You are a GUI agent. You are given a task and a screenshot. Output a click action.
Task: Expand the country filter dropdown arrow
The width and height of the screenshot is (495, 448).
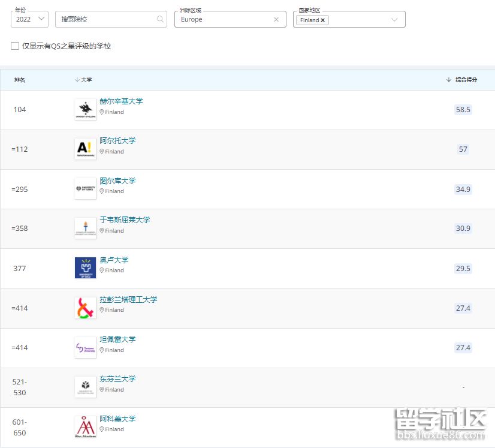pyautogui.click(x=394, y=20)
